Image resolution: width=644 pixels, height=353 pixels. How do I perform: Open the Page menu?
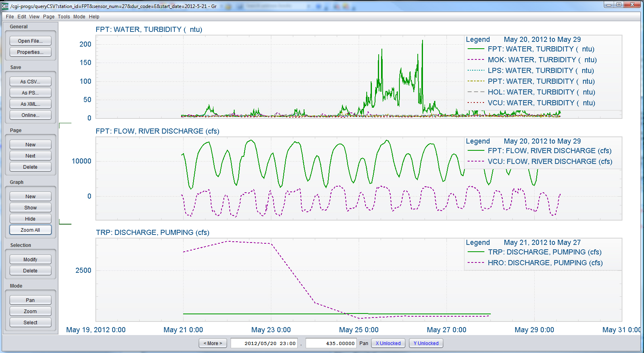click(x=49, y=17)
